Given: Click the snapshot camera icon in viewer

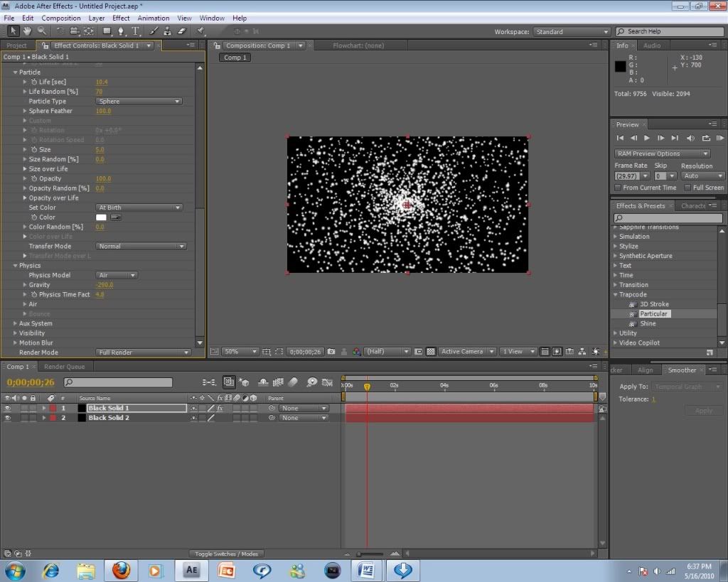Looking at the screenshot, I should pyautogui.click(x=331, y=352).
